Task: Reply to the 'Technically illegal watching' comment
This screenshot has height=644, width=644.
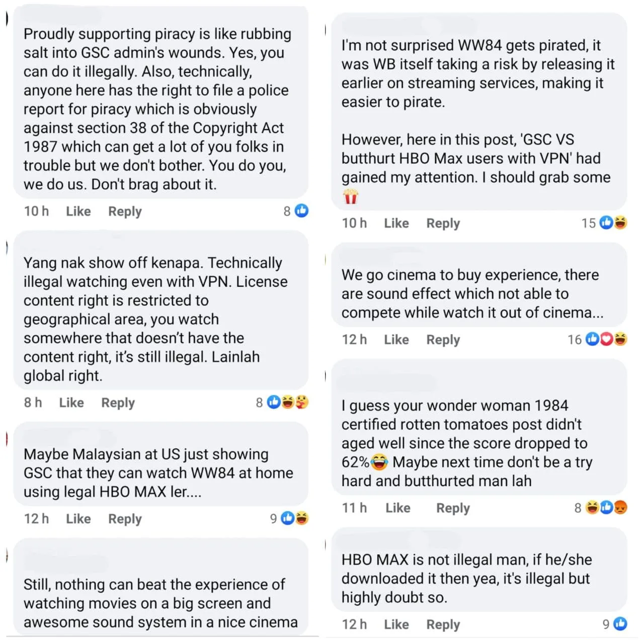Action: [x=118, y=403]
